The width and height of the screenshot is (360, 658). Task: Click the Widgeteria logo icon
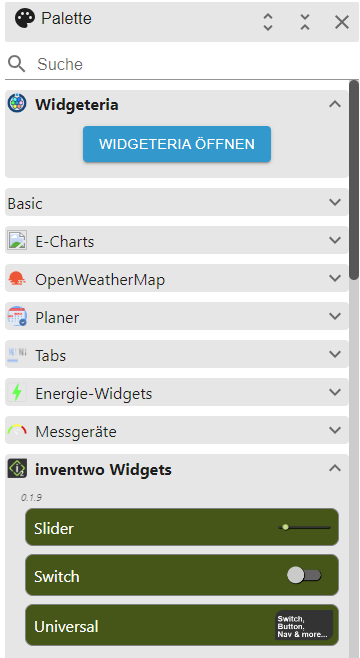(x=17, y=104)
